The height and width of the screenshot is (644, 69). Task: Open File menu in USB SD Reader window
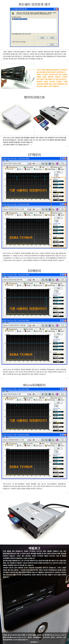(4, 277)
